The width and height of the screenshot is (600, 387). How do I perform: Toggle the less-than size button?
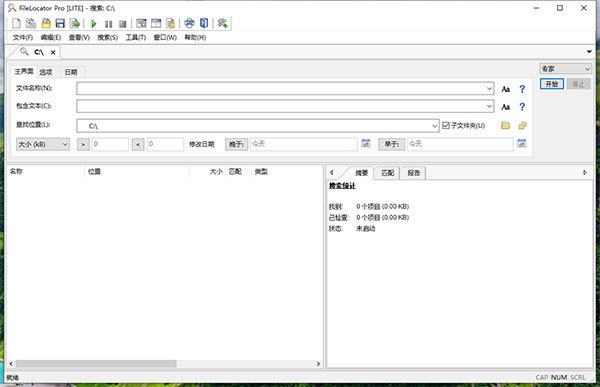pos(138,144)
